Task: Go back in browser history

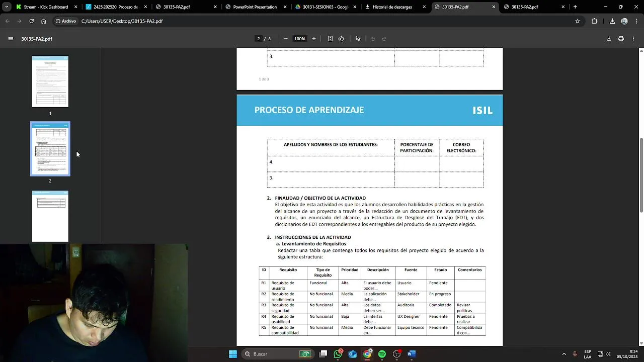Action: 8,21
